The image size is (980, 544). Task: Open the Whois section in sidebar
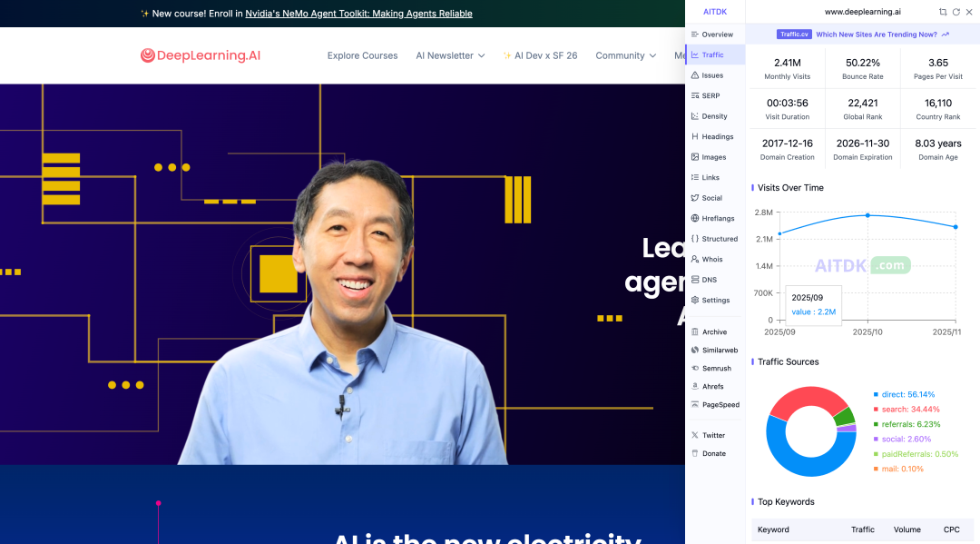tap(715, 259)
